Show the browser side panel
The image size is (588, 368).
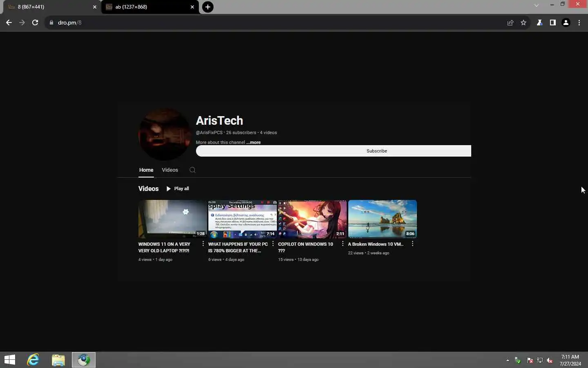click(552, 22)
